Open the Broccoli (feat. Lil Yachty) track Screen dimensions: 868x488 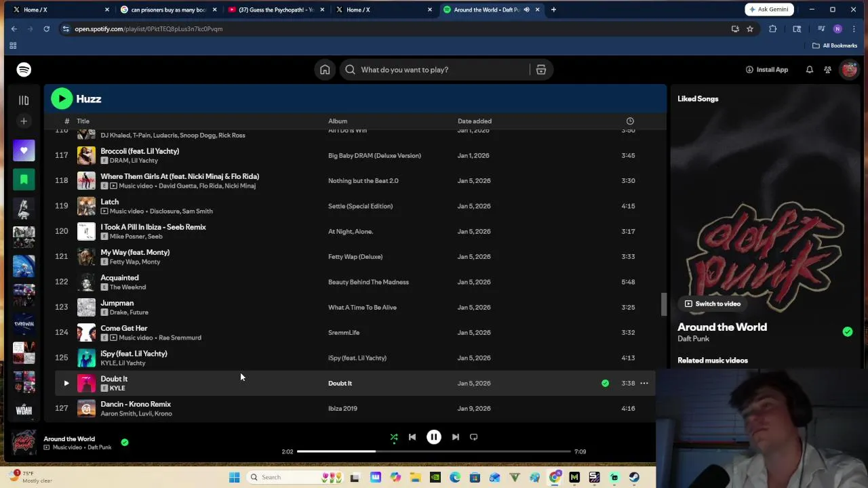click(140, 151)
